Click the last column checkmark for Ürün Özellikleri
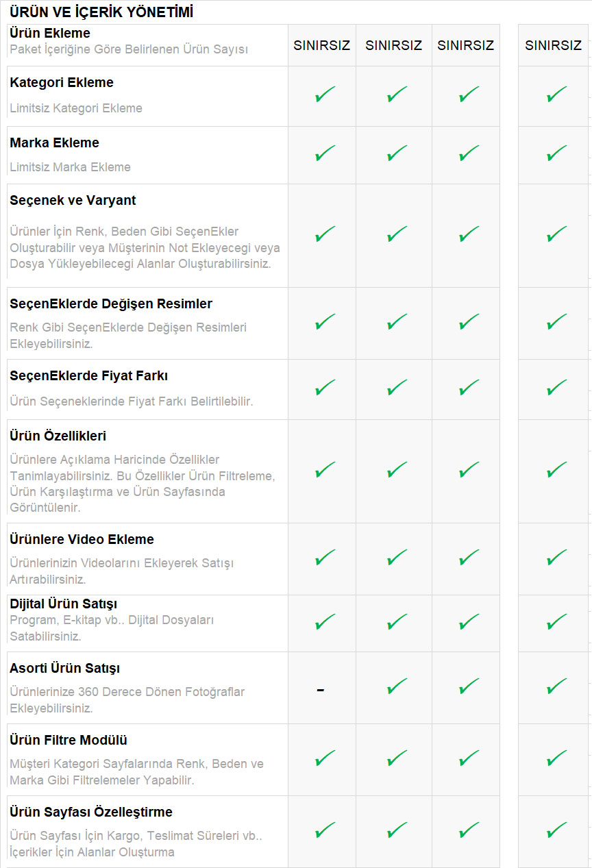This screenshot has height=868, width=592. click(x=556, y=470)
